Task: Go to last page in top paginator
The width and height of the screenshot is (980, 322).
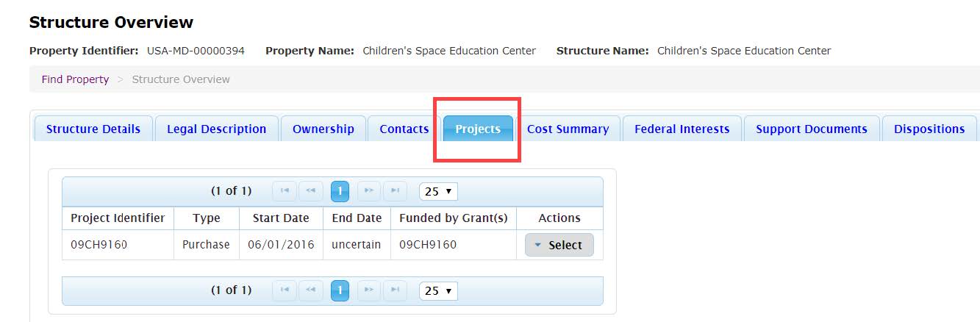Action: pos(396,191)
